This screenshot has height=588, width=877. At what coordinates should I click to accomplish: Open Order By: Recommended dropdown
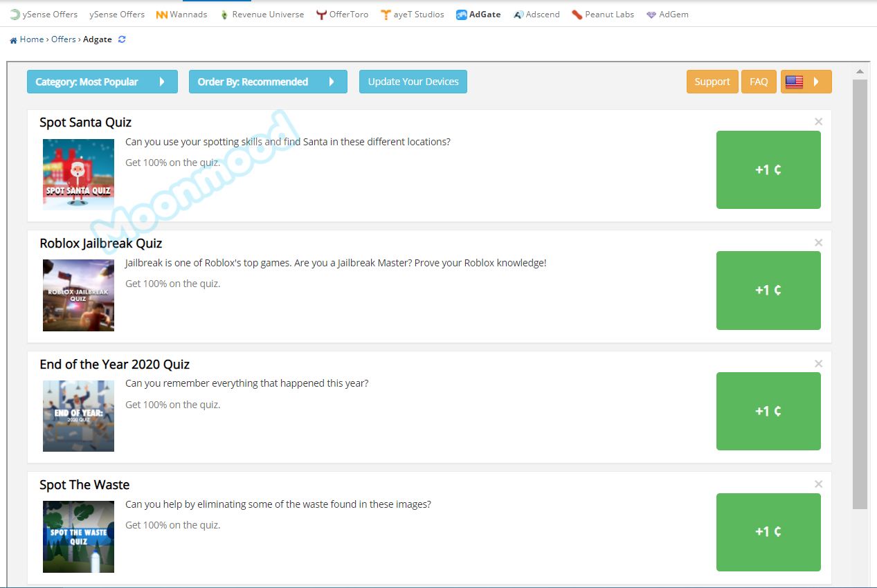268,82
